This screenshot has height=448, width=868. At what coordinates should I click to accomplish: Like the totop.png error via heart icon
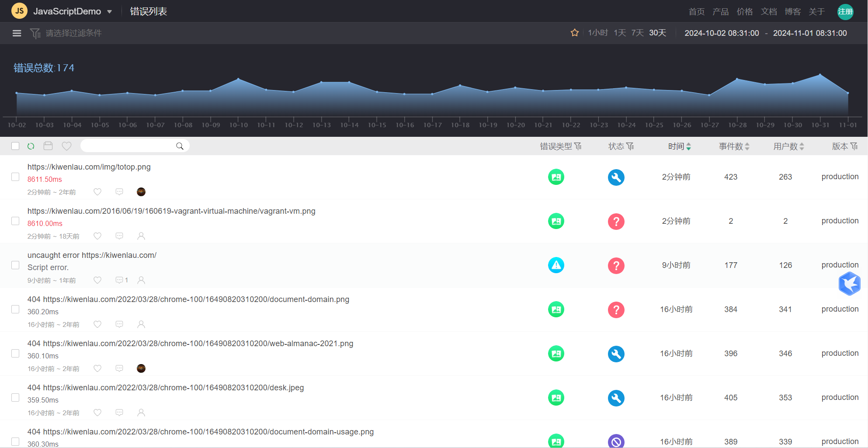[x=97, y=192]
